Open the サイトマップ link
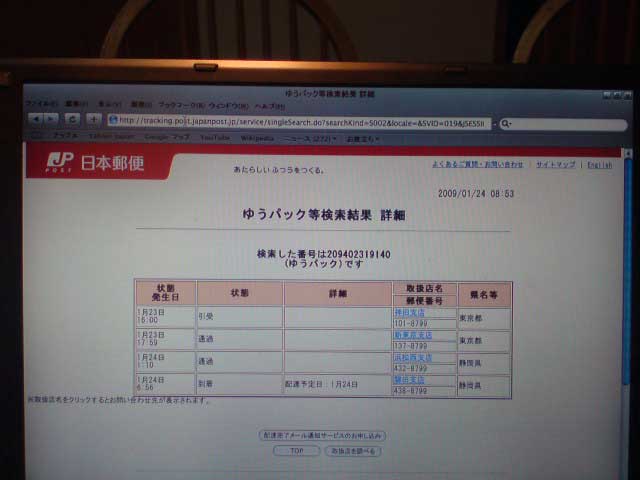640x480 pixels. pos(556,165)
